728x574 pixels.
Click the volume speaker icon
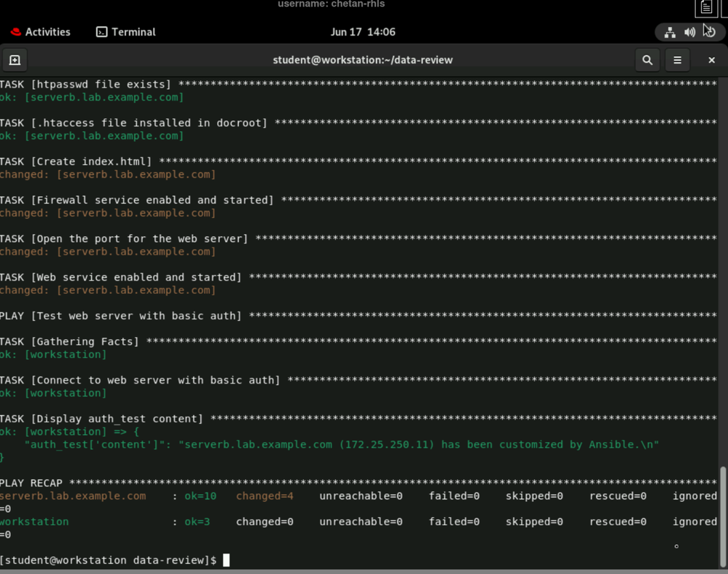point(689,32)
